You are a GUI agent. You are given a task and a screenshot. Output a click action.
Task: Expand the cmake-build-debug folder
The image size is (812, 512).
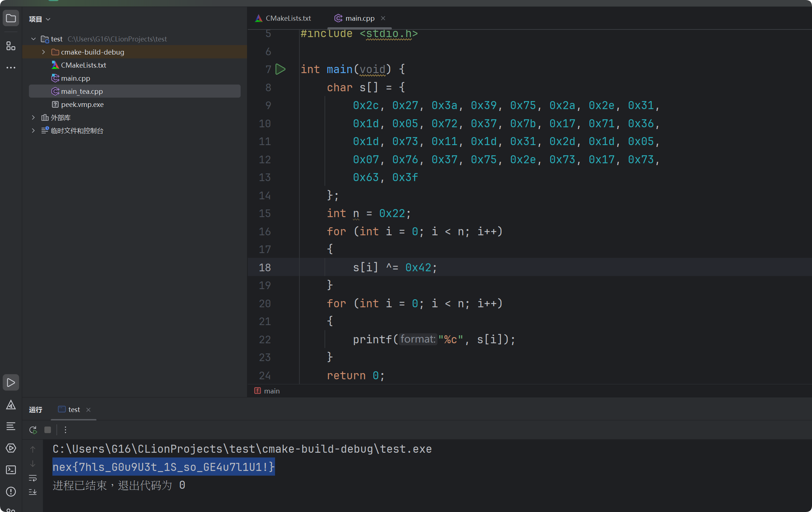(x=44, y=52)
